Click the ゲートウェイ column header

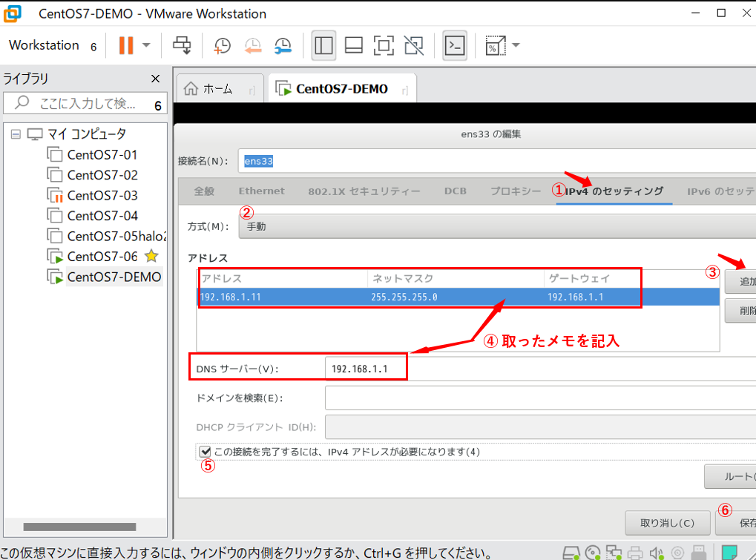click(579, 279)
